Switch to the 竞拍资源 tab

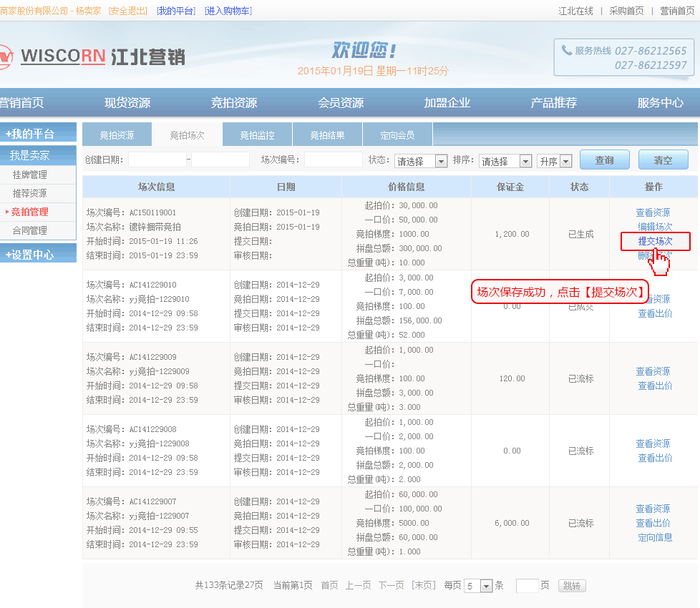(117, 134)
